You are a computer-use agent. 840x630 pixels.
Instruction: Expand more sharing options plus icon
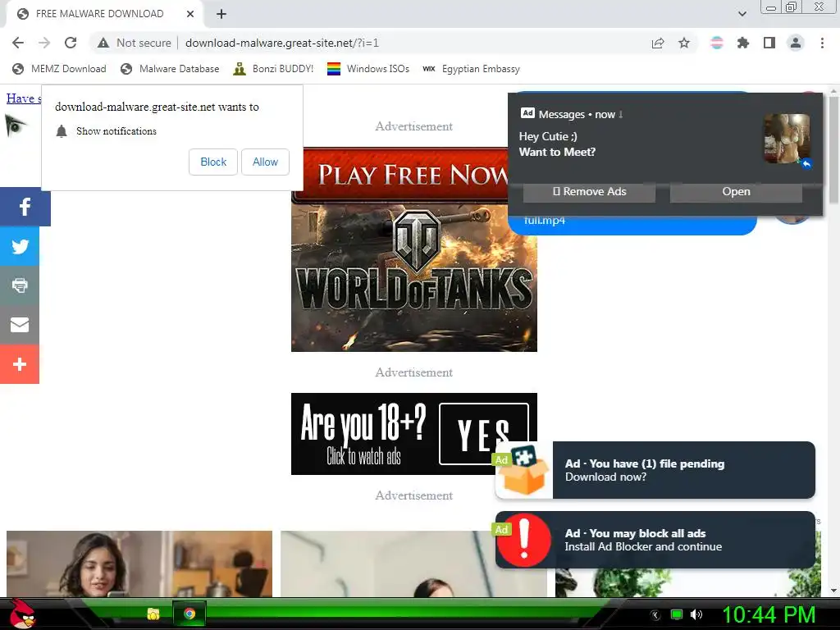point(20,364)
